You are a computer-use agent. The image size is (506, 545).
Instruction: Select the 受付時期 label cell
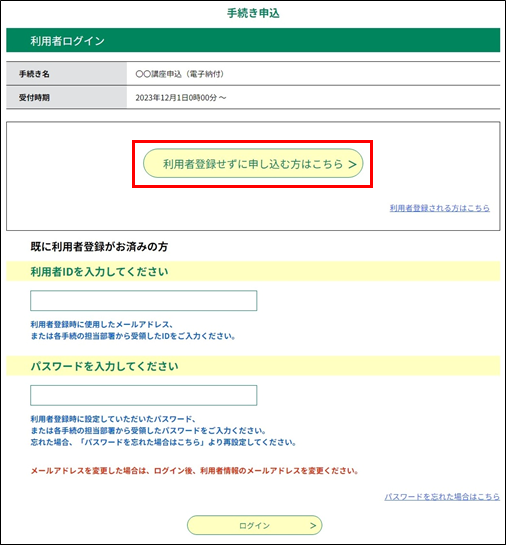point(66,97)
